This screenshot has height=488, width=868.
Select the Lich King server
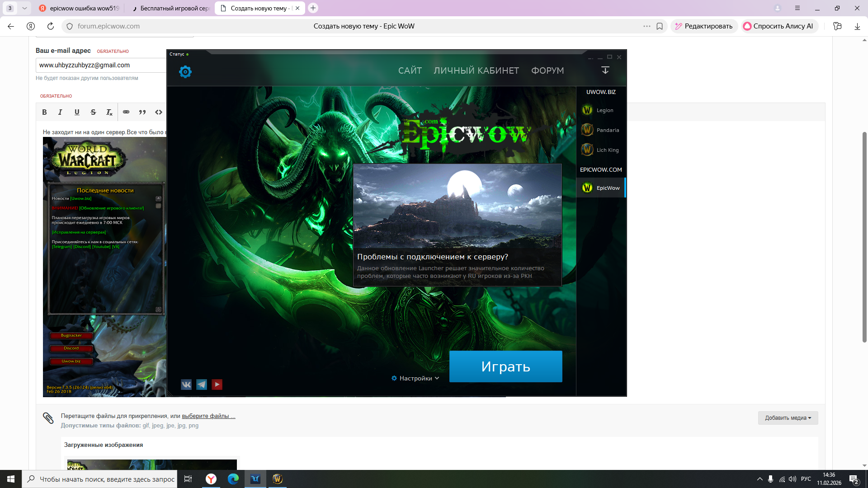pyautogui.click(x=601, y=150)
